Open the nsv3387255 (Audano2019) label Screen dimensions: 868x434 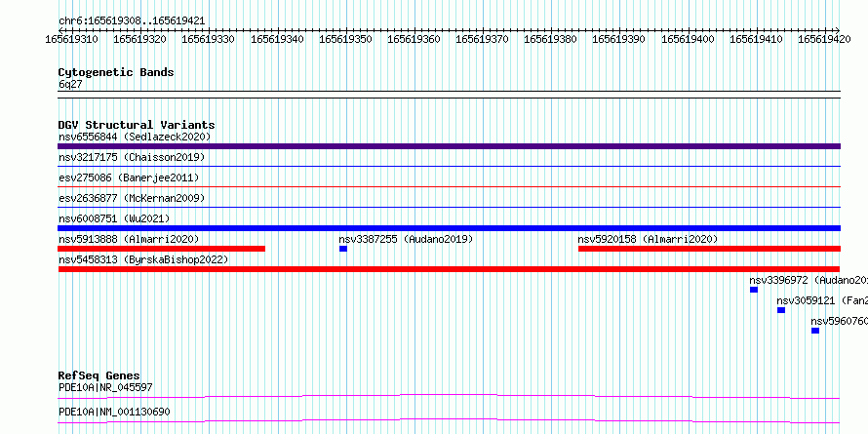[x=406, y=239]
